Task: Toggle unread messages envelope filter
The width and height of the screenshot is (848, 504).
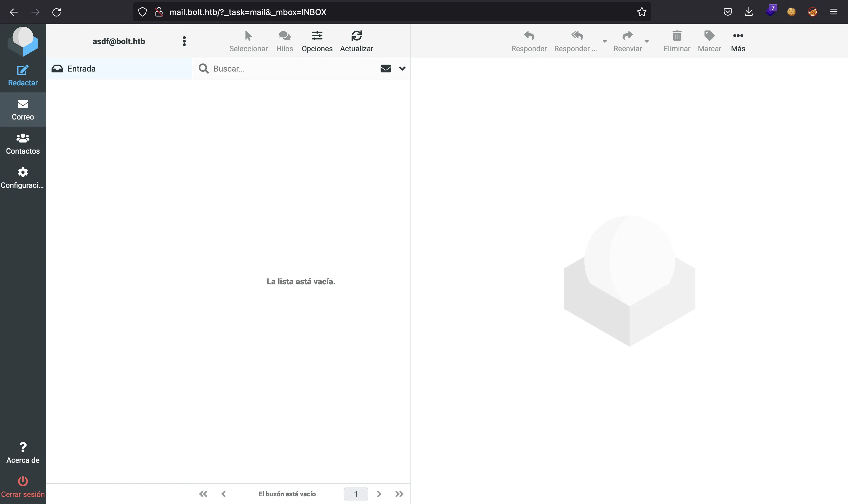Action: pos(385,69)
